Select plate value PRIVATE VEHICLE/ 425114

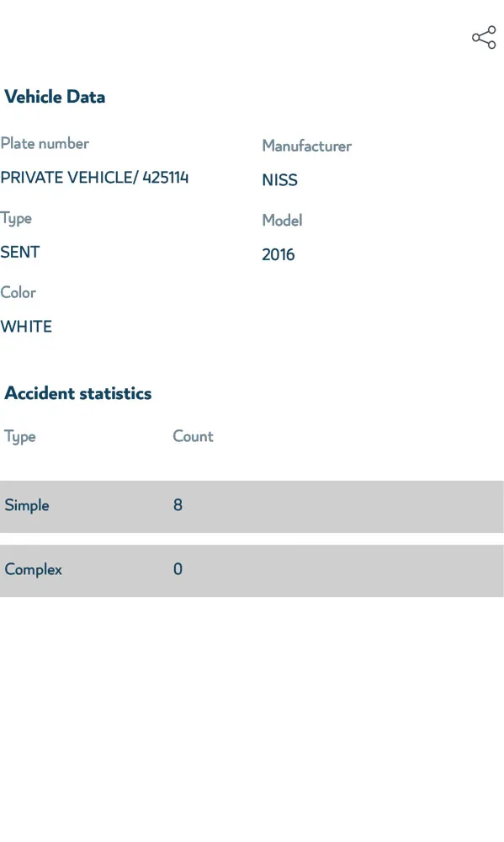coord(94,177)
